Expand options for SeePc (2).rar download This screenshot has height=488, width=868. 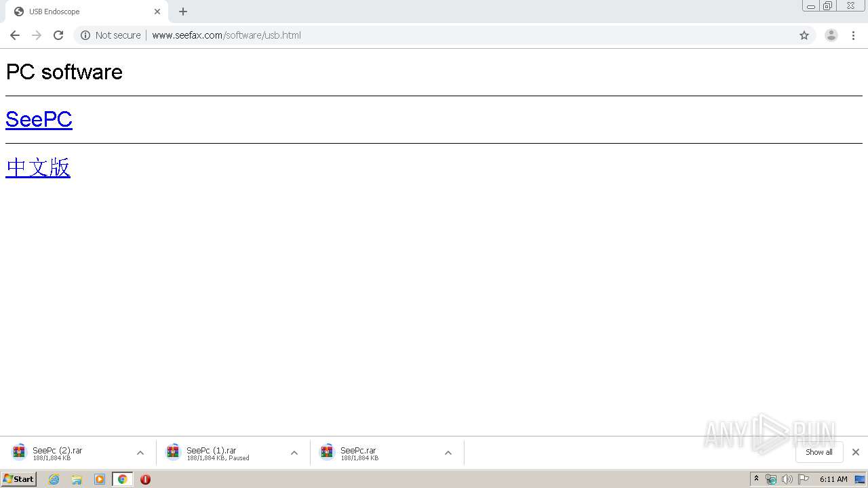pos(140,453)
